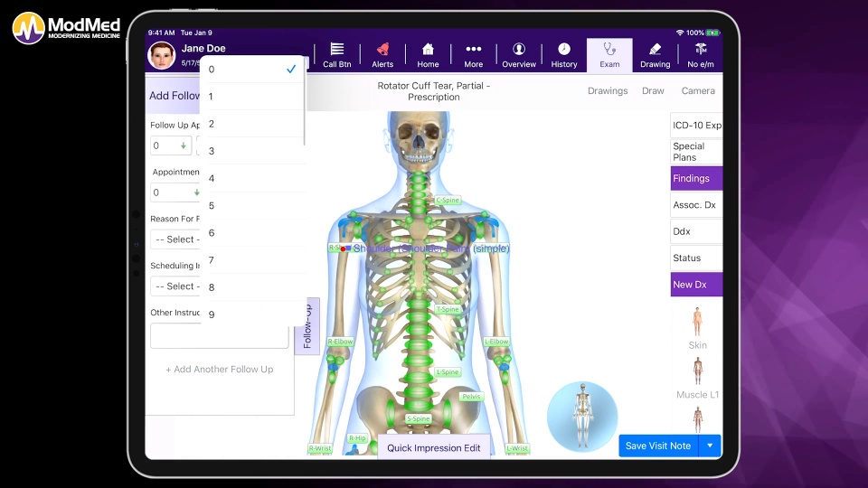Image resolution: width=868 pixels, height=488 pixels.
Task: Select the Findings panel button
Action: coord(696,178)
